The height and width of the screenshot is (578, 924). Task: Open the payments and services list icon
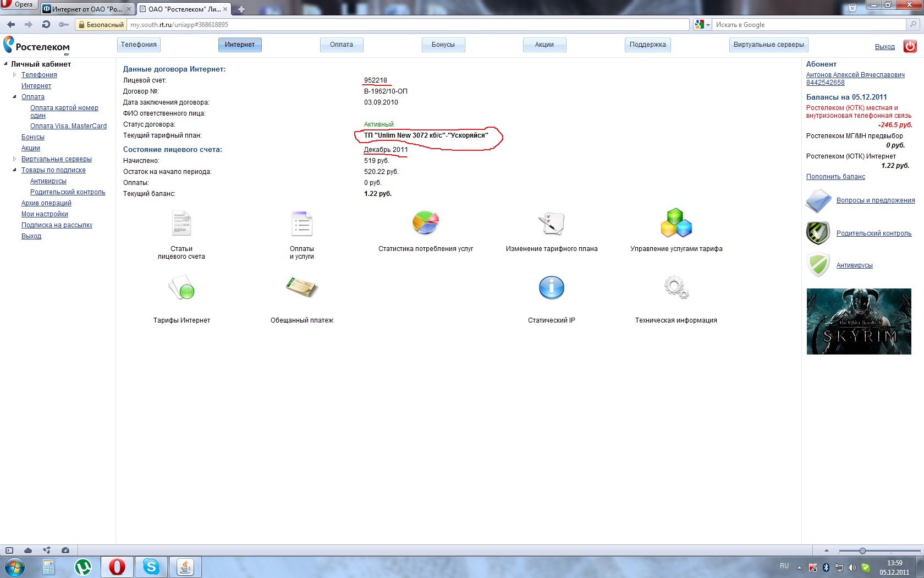pyautogui.click(x=302, y=223)
